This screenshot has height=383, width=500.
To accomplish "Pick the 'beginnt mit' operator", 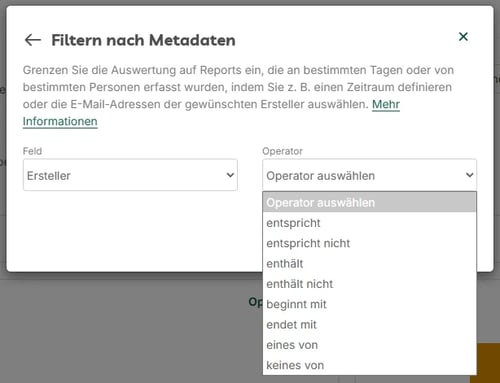I will tap(369, 304).
